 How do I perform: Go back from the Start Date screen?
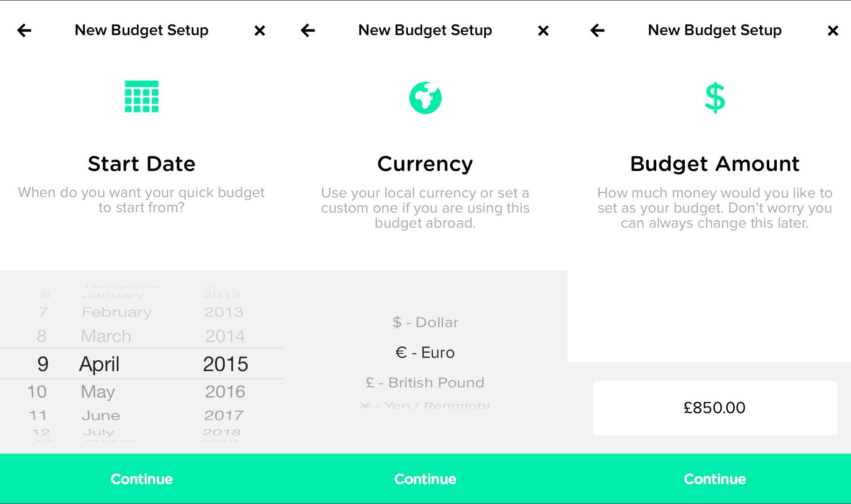click(24, 31)
